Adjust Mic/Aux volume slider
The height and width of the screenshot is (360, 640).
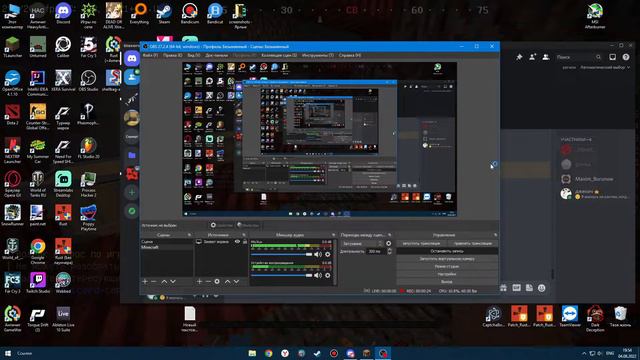pos(281,254)
